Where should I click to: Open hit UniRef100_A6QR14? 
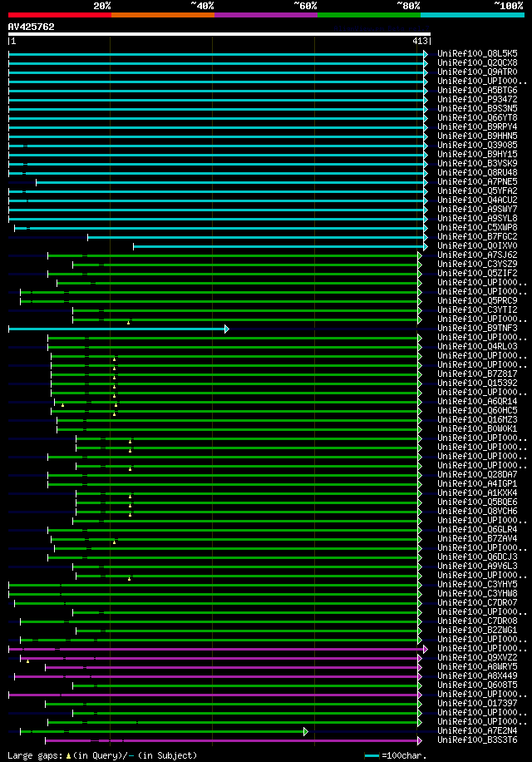477,402
